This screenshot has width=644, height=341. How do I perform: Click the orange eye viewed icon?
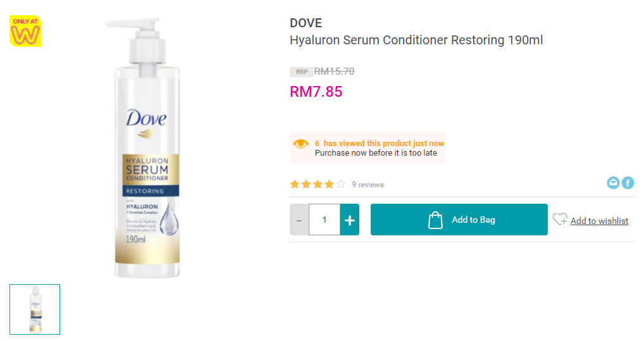(300, 144)
